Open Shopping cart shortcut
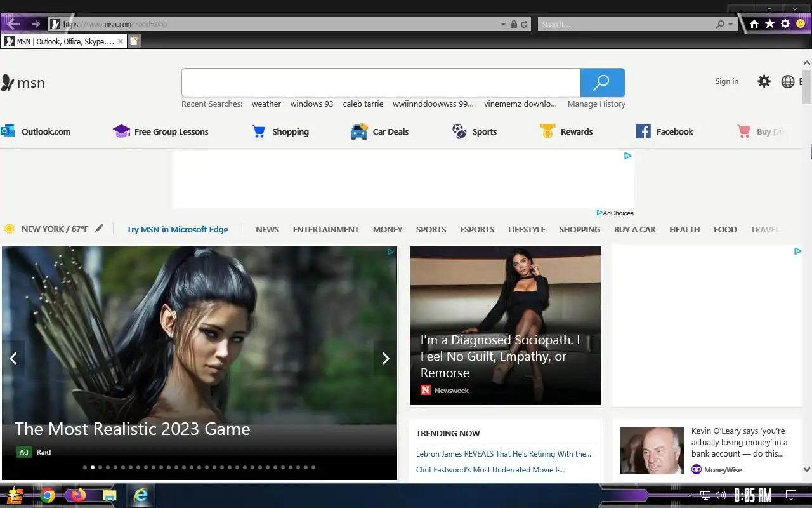Screen dimensions: 812x508 280,131
